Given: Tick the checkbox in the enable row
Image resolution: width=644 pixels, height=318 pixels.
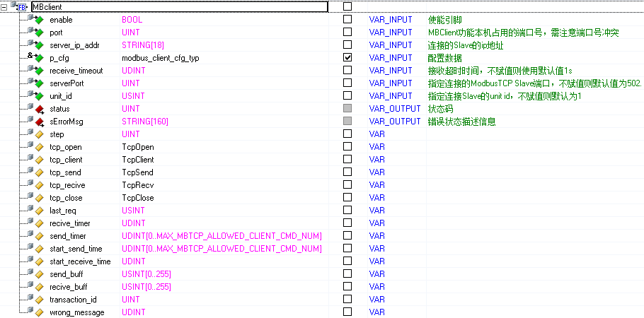Looking at the screenshot, I should (347, 19).
